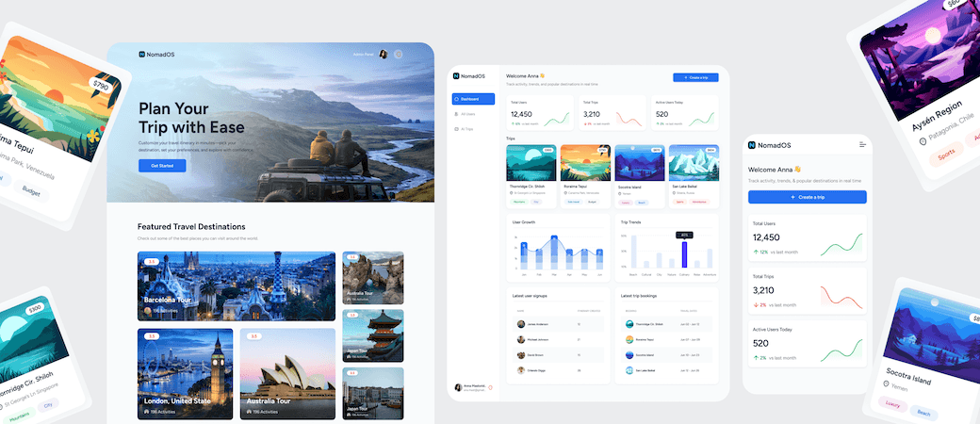
Task: Click the tall Beach bar in the Trip Trends chart
Action: pyautogui.click(x=633, y=252)
